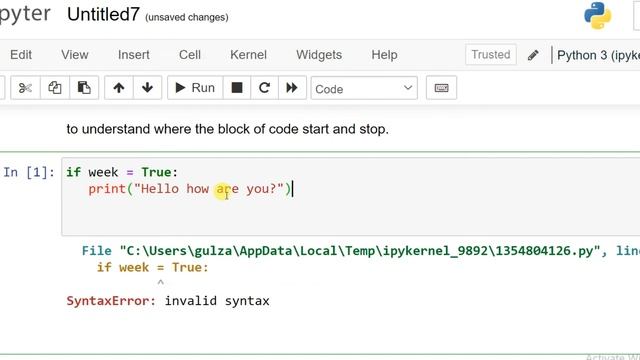
Task: Click the Python logo icon
Action: (x=598, y=16)
